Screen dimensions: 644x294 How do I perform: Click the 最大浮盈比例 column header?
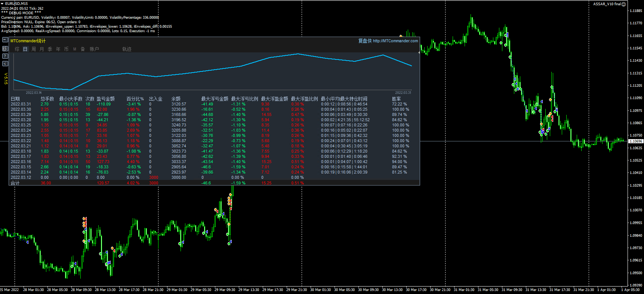305,99
